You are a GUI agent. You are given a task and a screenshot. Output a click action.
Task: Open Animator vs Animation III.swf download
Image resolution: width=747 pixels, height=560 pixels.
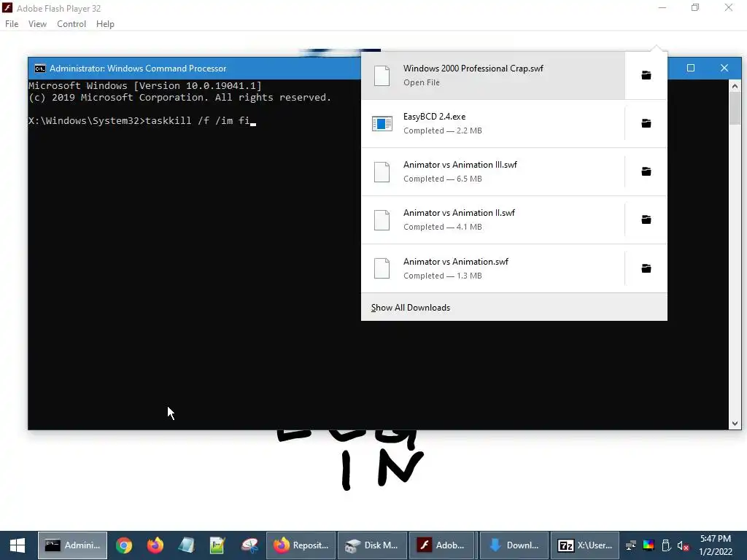pyautogui.click(x=492, y=171)
